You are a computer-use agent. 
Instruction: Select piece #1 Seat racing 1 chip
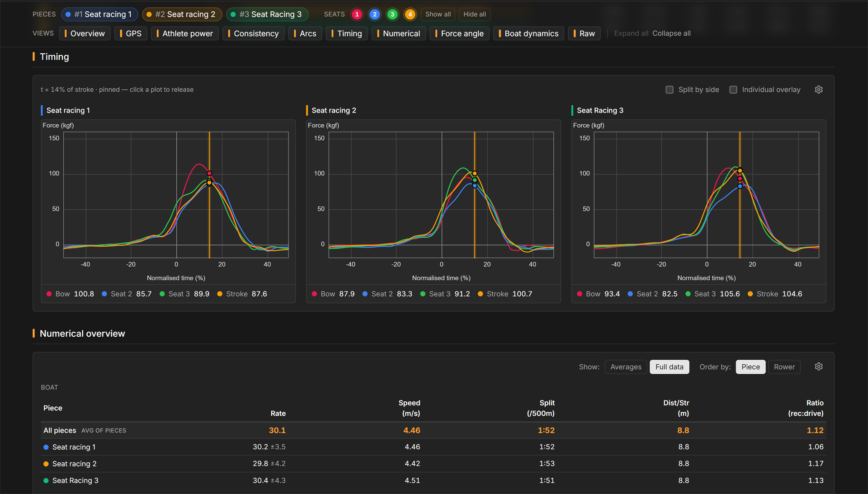point(99,14)
